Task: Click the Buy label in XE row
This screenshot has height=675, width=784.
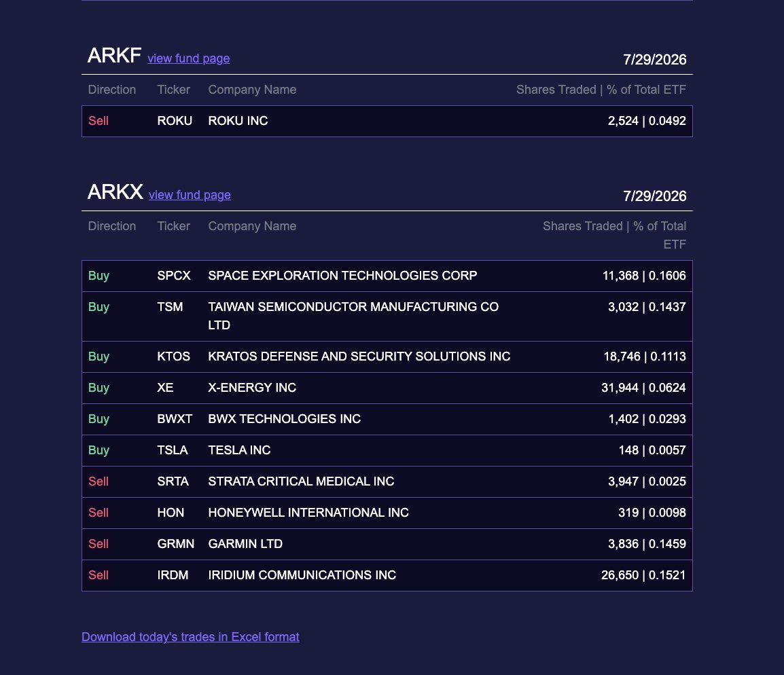Action: coord(99,388)
